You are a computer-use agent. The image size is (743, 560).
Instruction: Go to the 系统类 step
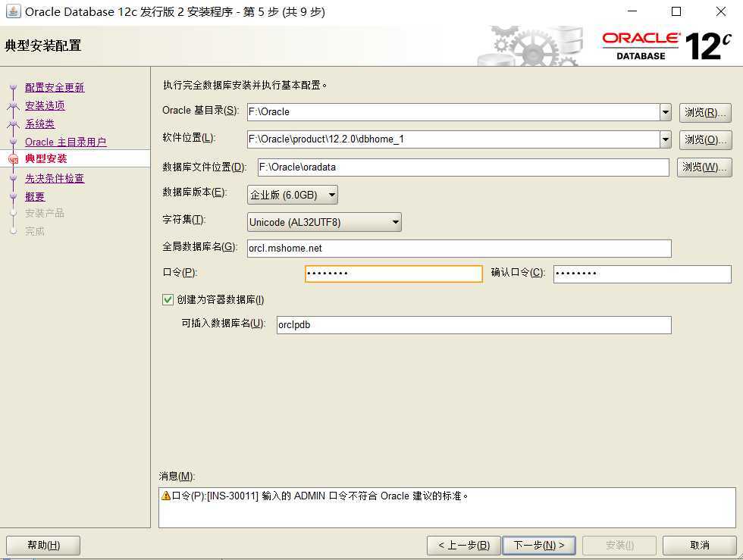pos(39,124)
